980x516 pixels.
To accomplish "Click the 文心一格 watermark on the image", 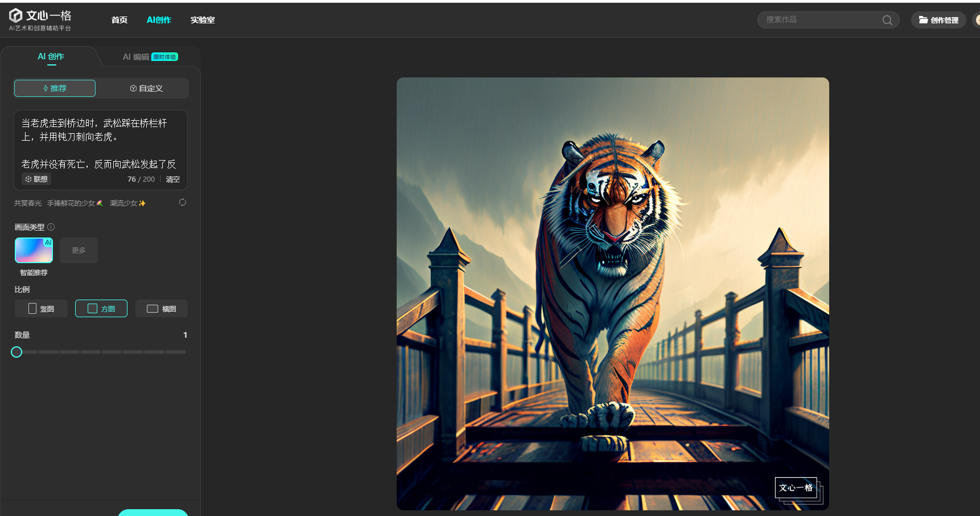I will [796, 488].
